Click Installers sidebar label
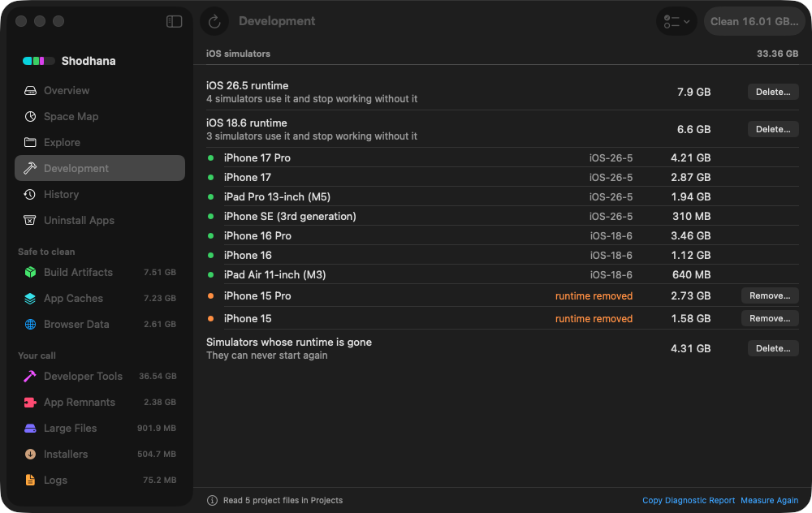Screen dimensions: 812x513 66,454
